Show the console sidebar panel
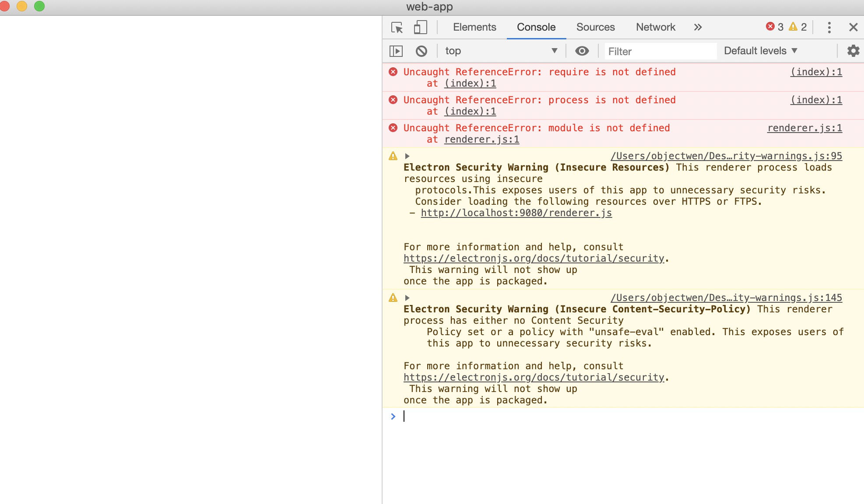 coord(396,51)
